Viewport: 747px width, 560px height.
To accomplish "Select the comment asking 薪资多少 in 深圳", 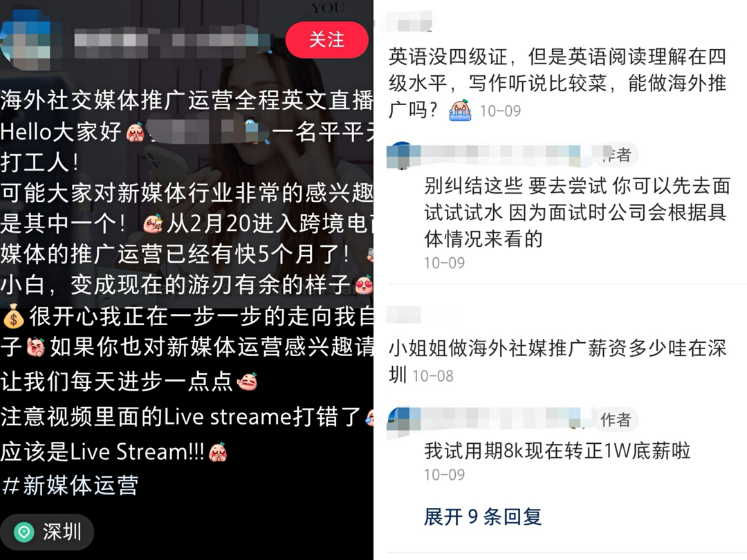I will (x=557, y=362).
